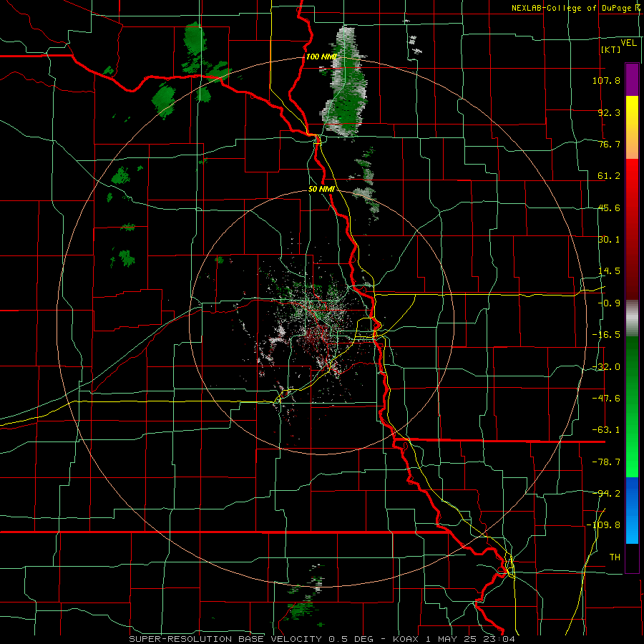This screenshot has width=644, height=644.
Task: Click the 61.2 velocity scale value
Action: 609,176
